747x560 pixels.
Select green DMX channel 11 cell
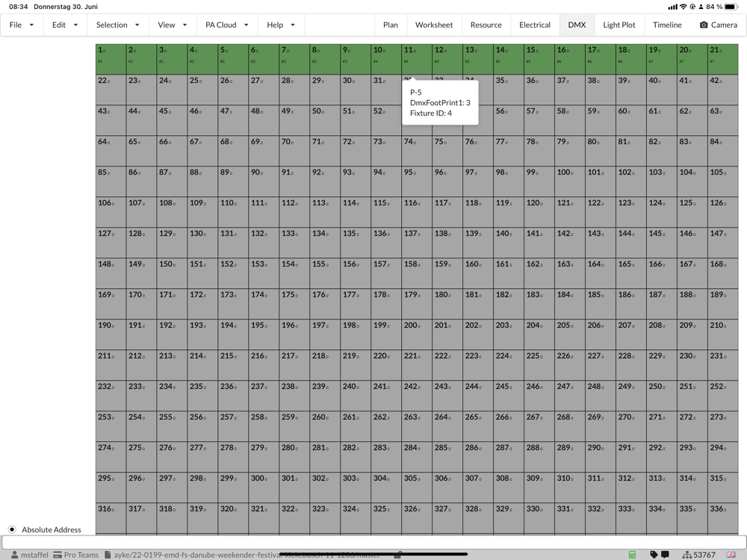pyautogui.click(x=417, y=59)
